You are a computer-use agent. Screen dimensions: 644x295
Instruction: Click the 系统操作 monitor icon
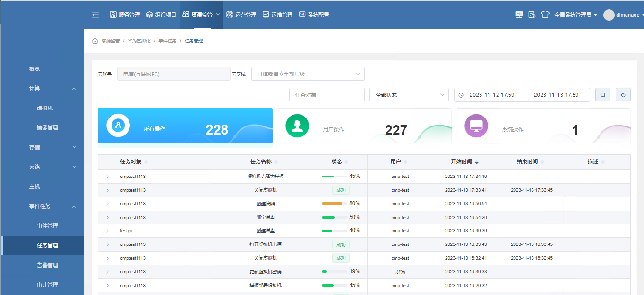[476, 126]
